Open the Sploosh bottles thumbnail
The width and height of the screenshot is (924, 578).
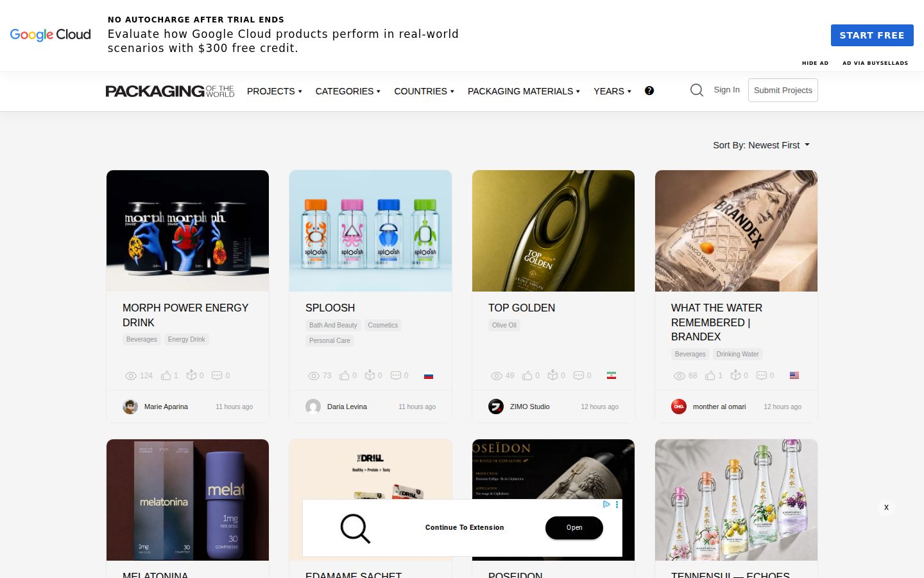[370, 231]
